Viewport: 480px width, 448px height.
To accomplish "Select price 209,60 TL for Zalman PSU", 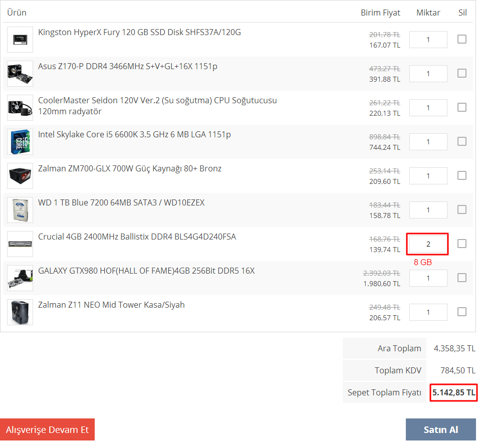I will (385, 181).
